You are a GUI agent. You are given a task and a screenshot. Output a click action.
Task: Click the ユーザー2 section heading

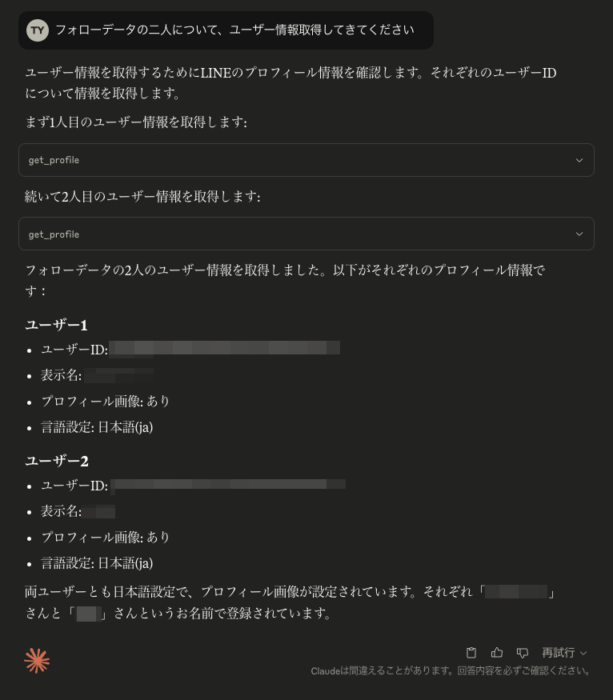(x=57, y=461)
